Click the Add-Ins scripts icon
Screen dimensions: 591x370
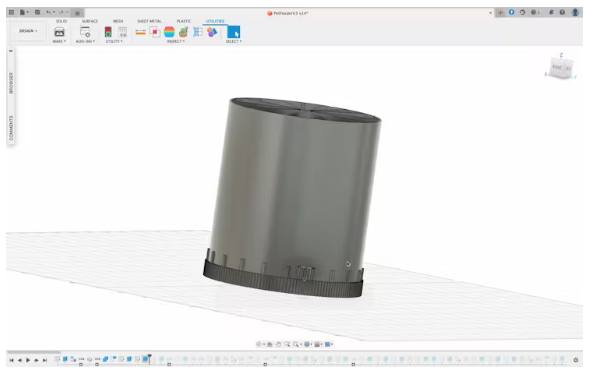[x=85, y=32]
